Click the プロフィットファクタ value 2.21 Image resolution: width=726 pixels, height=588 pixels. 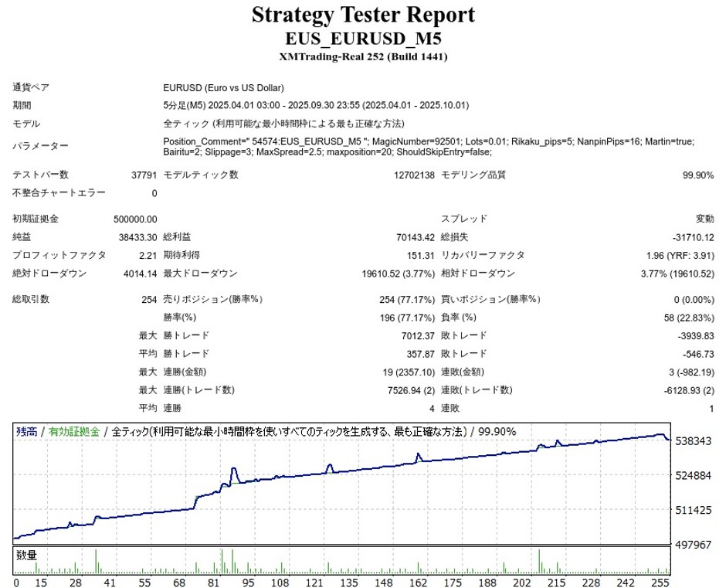148,255
